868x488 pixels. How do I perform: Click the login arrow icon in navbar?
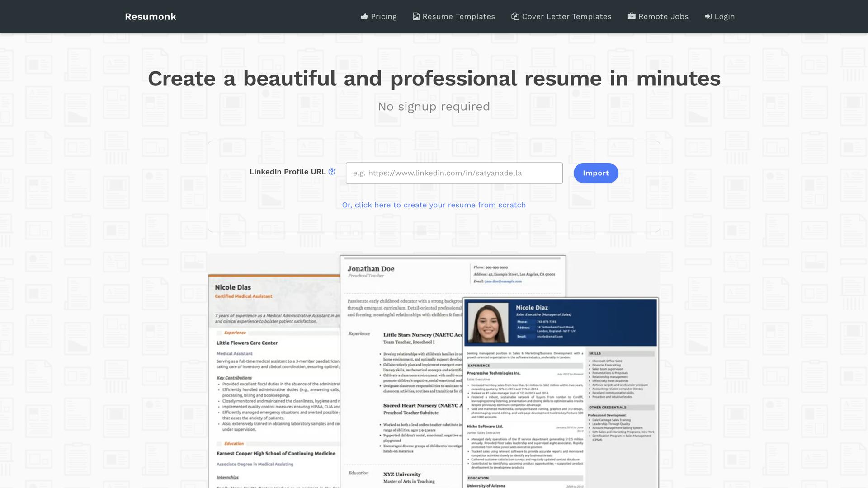[x=708, y=16]
